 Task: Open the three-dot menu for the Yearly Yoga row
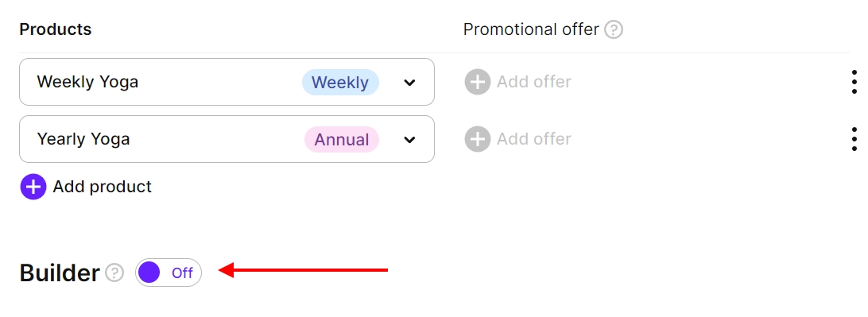pos(854,139)
